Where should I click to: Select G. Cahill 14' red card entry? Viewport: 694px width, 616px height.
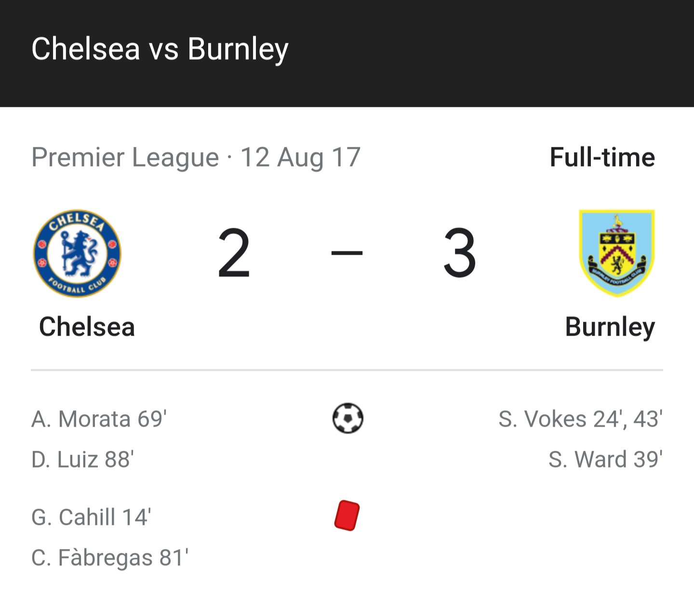[x=91, y=517]
